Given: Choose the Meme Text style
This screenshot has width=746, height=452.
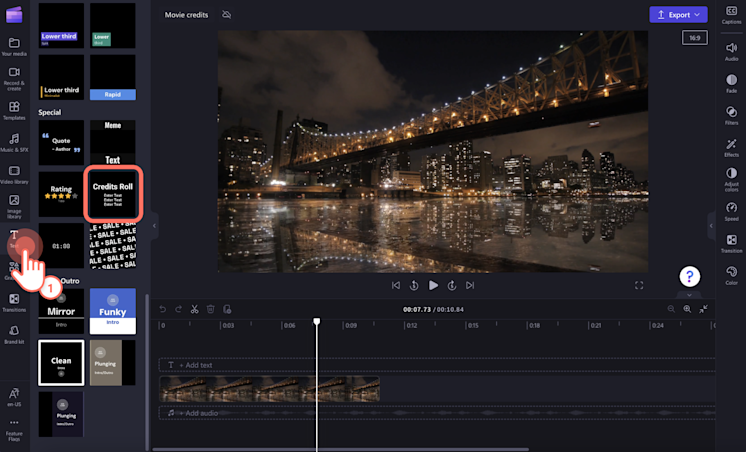Looking at the screenshot, I should click(113, 142).
